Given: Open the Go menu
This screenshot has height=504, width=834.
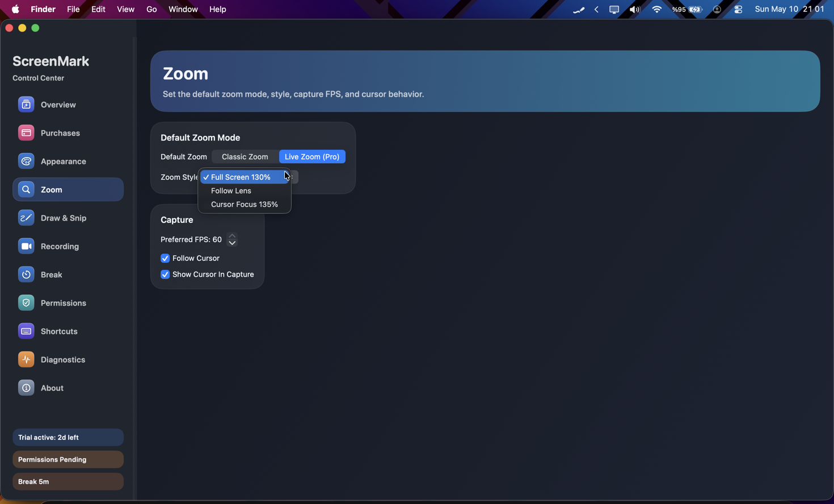Looking at the screenshot, I should [151, 9].
